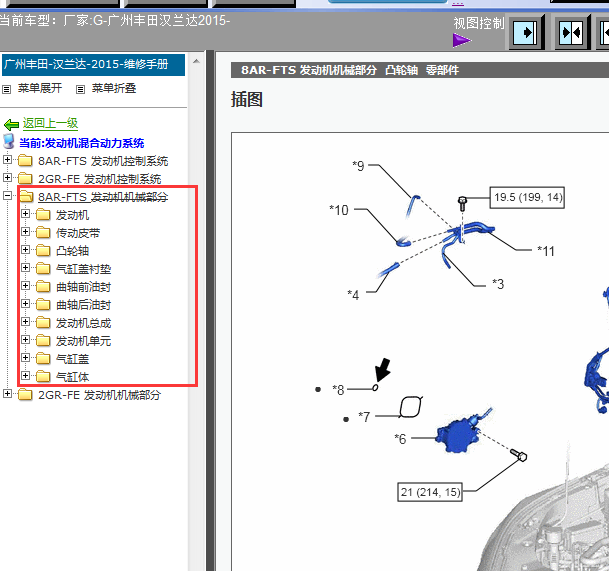The height and width of the screenshot is (571, 609).
Task: Select the 8AR-FTS 发动机控制系统 tree item
Action: (103, 161)
